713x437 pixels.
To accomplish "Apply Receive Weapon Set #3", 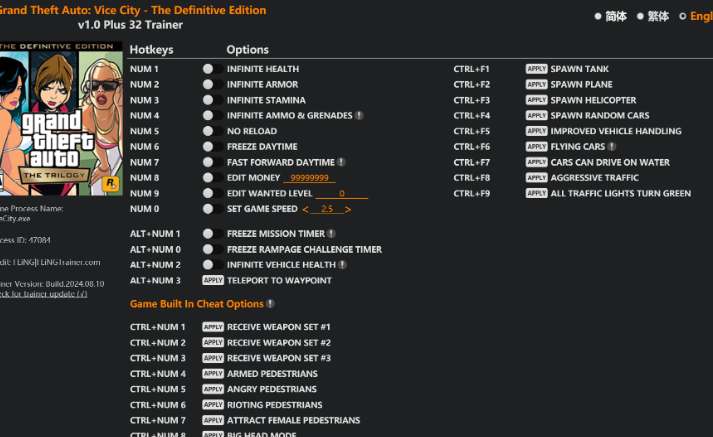I will [x=213, y=358].
